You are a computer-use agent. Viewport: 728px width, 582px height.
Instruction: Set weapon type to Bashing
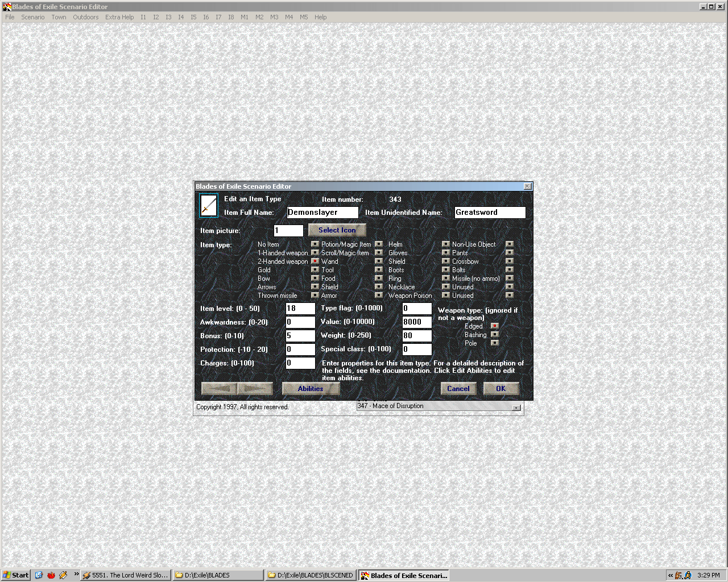495,335
